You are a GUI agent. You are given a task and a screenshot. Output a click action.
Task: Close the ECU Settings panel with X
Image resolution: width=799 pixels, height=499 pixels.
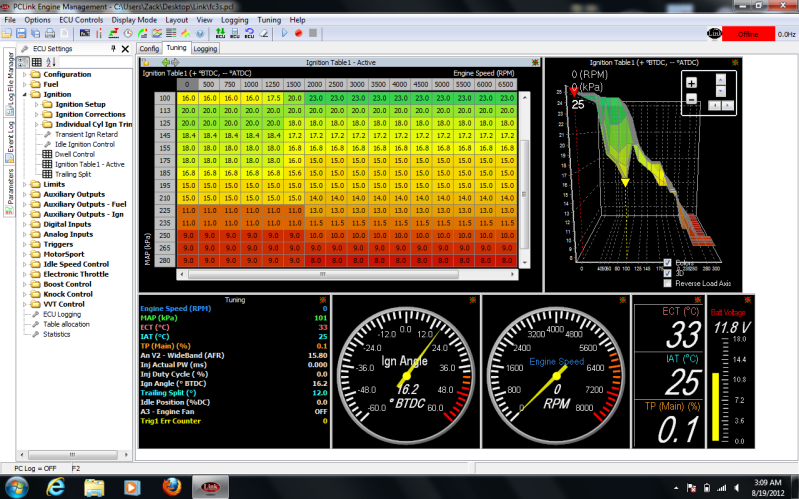click(125, 49)
